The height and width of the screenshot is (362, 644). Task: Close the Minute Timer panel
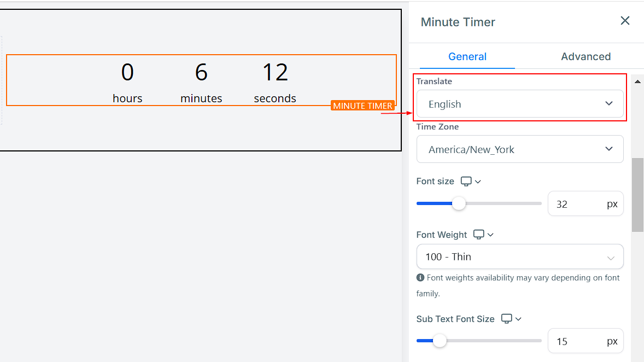click(625, 21)
